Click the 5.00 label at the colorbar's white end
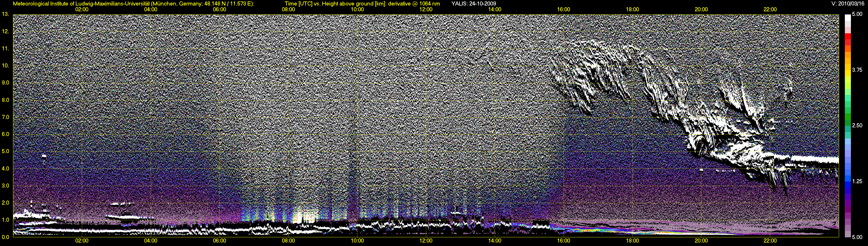 [x=857, y=14]
